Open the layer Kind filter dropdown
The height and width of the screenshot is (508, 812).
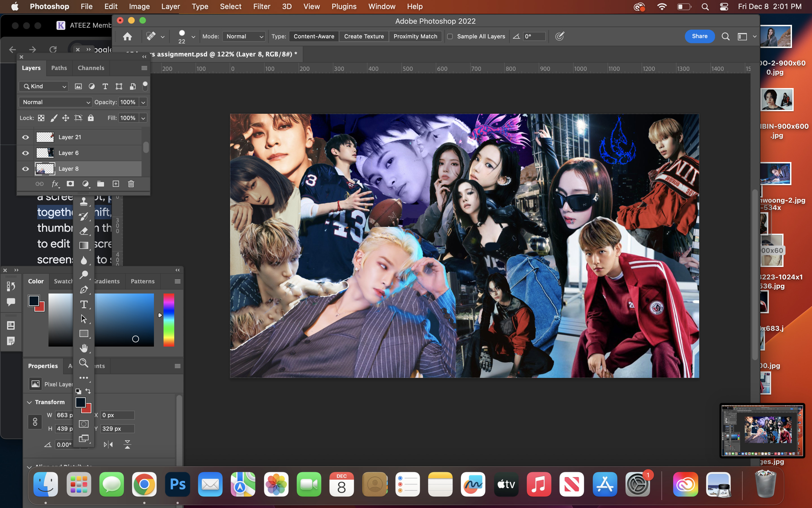coord(44,86)
